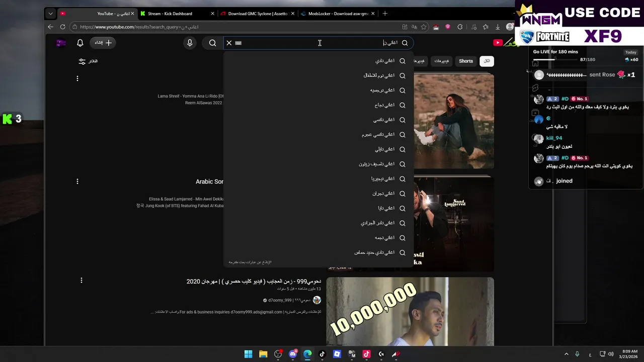Click the system tray microphone icon

pyautogui.click(x=577, y=354)
